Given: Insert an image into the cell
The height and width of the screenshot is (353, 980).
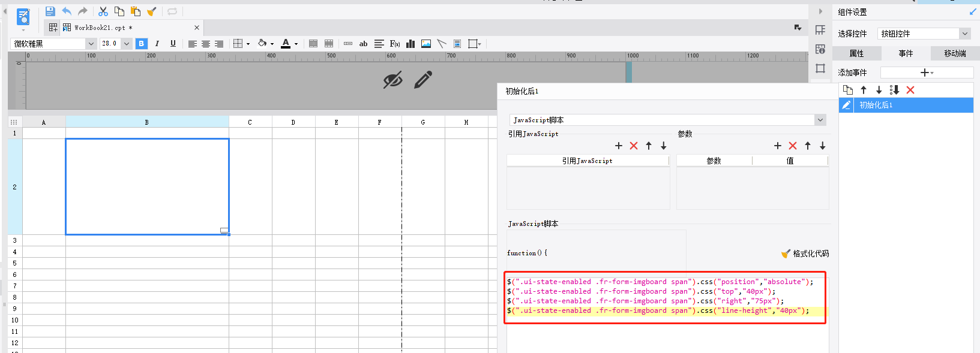Looking at the screenshot, I should coord(426,44).
